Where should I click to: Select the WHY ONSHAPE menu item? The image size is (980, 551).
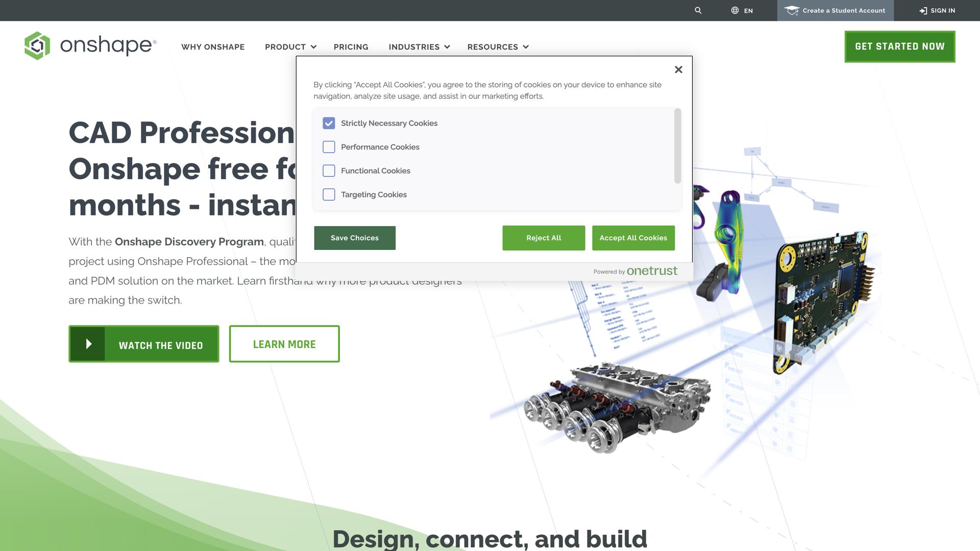coord(213,47)
